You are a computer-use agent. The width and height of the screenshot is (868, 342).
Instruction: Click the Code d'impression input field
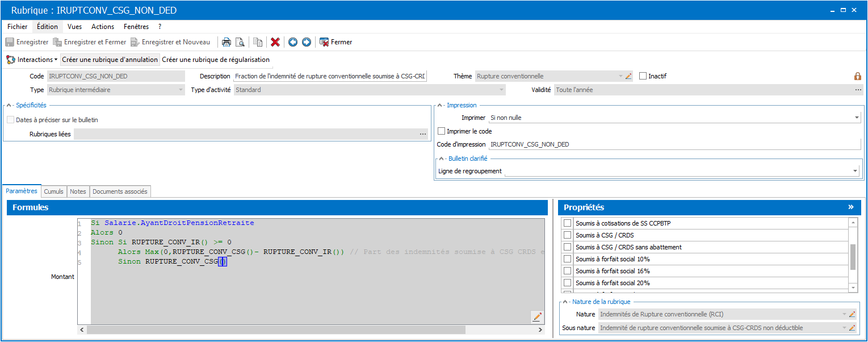point(675,144)
